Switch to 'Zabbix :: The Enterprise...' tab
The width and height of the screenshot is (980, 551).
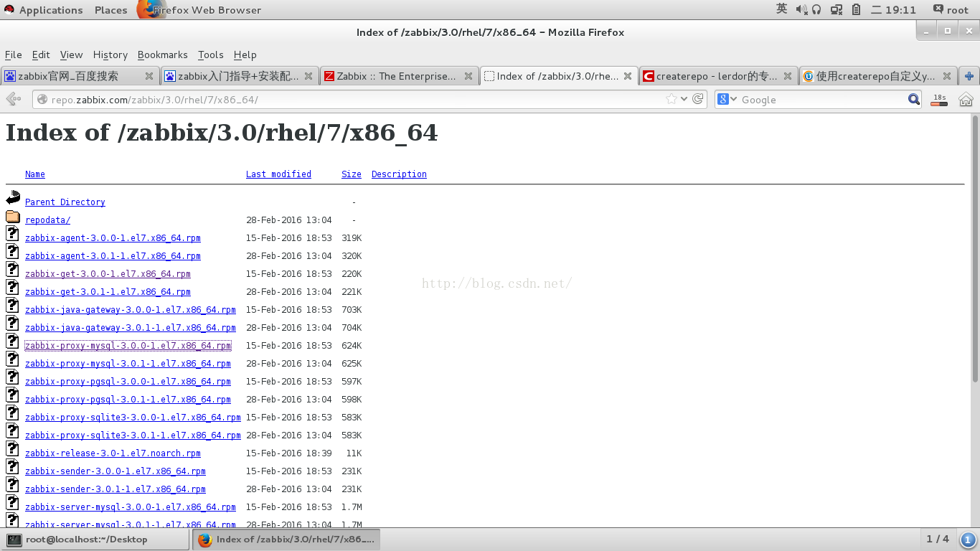(x=399, y=76)
